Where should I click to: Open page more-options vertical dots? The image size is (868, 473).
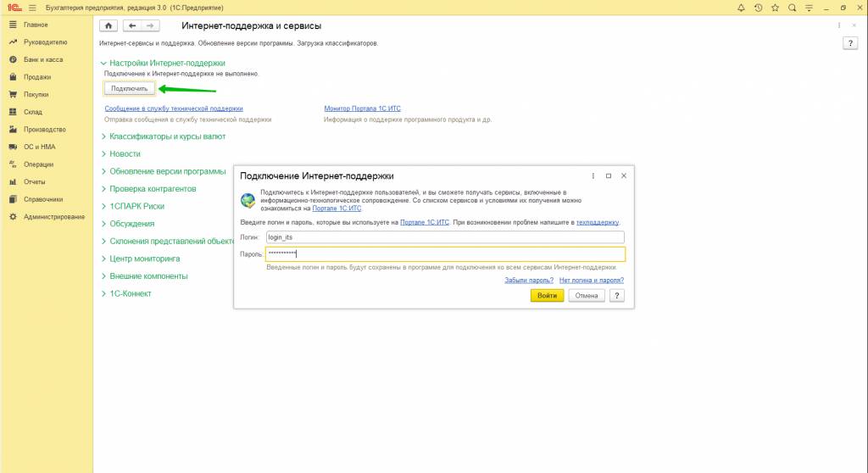click(x=839, y=25)
